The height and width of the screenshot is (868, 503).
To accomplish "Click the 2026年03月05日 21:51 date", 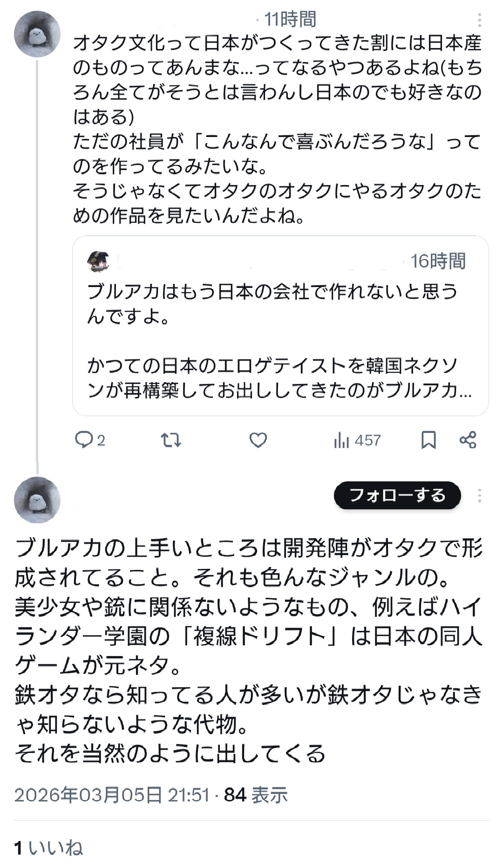I will coord(112,795).
